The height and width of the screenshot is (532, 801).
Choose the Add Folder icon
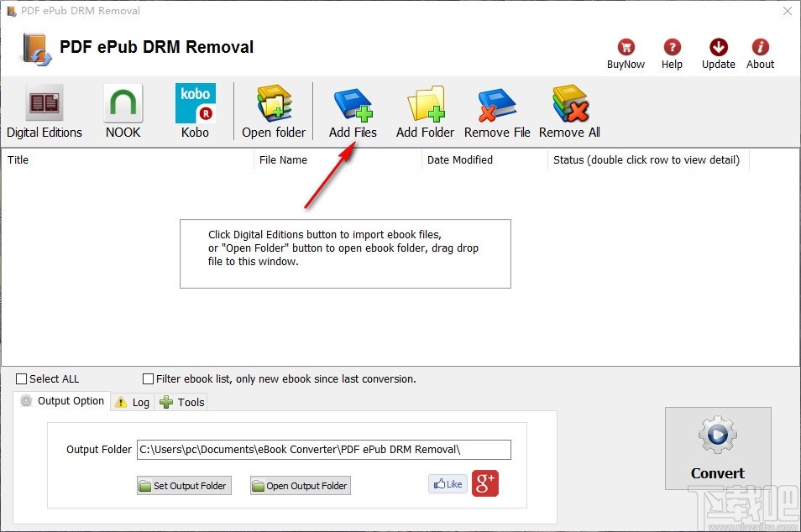pos(425,112)
